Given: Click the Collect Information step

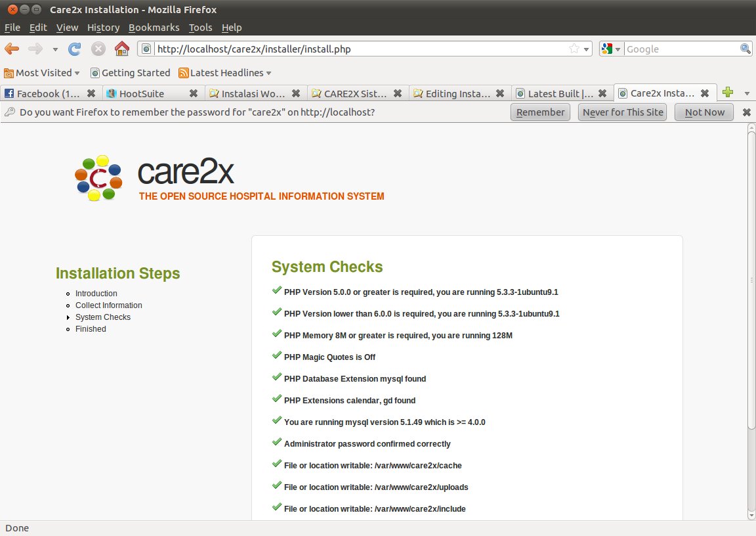Looking at the screenshot, I should [108, 305].
